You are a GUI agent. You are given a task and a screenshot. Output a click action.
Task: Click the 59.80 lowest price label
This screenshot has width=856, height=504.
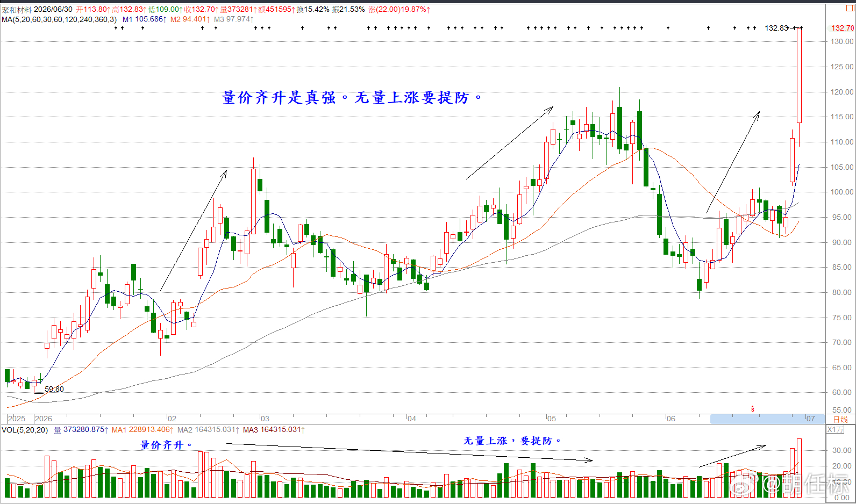coord(54,389)
